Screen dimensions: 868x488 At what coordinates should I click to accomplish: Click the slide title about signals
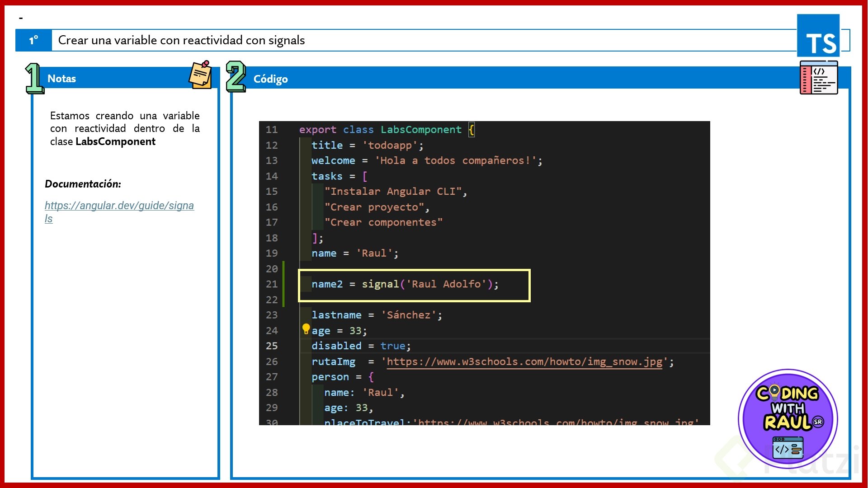pyautogui.click(x=181, y=40)
